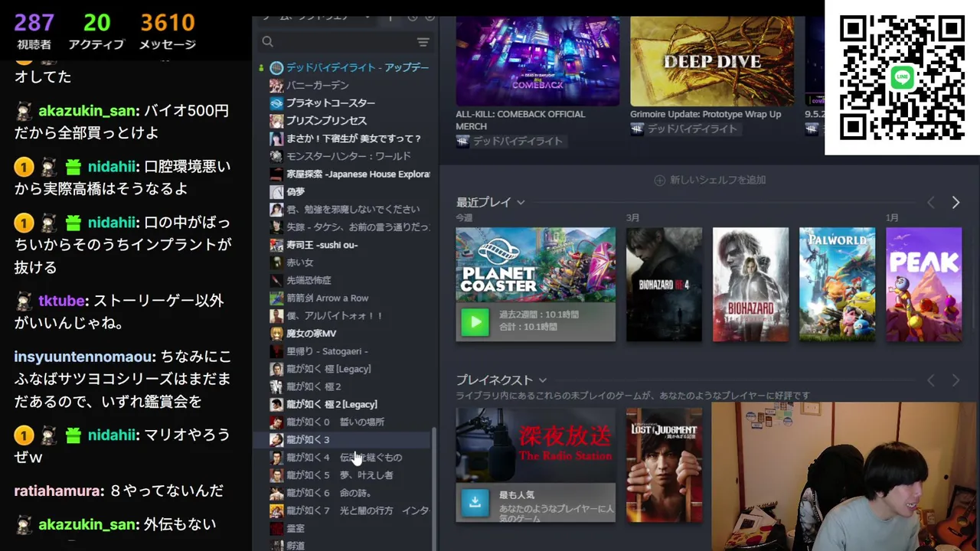
Task: Click the プリズンプリンセス game icon
Action: tap(276, 120)
